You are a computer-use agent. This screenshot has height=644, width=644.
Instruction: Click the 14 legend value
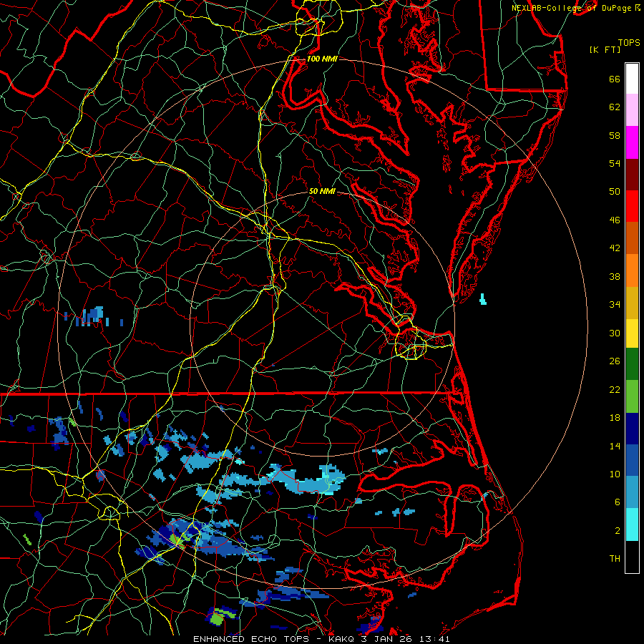click(x=615, y=446)
